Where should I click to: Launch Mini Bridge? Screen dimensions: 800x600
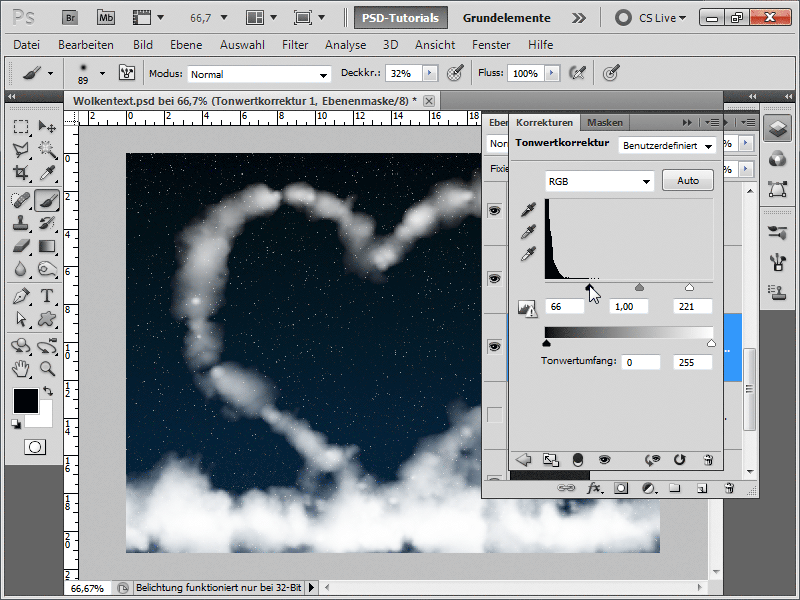click(x=106, y=18)
